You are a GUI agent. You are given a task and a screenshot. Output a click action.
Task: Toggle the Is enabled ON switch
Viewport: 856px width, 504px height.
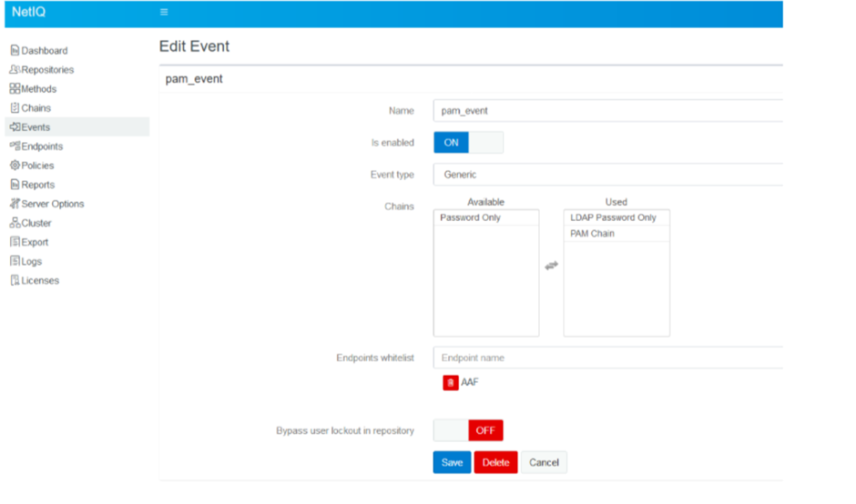(x=468, y=142)
